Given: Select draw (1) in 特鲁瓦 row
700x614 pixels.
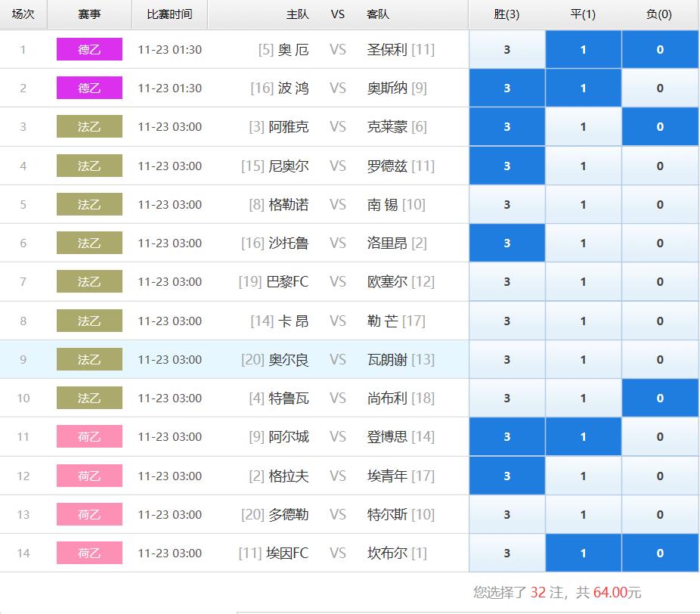Looking at the screenshot, I should tap(584, 398).
